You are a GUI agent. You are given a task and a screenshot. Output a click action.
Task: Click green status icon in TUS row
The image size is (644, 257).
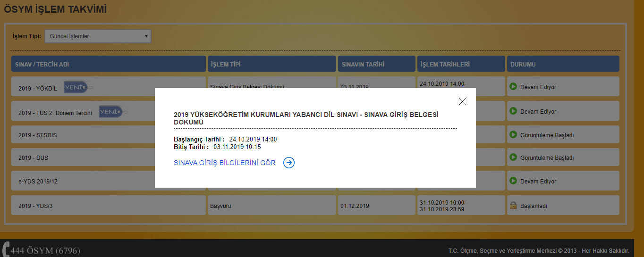point(513,111)
